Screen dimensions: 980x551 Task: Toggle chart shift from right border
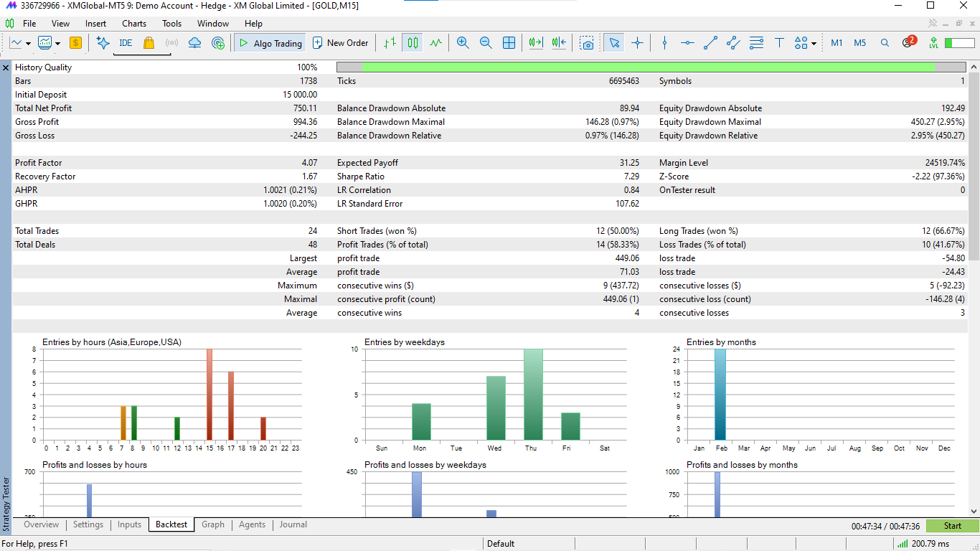(x=560, y=43)
